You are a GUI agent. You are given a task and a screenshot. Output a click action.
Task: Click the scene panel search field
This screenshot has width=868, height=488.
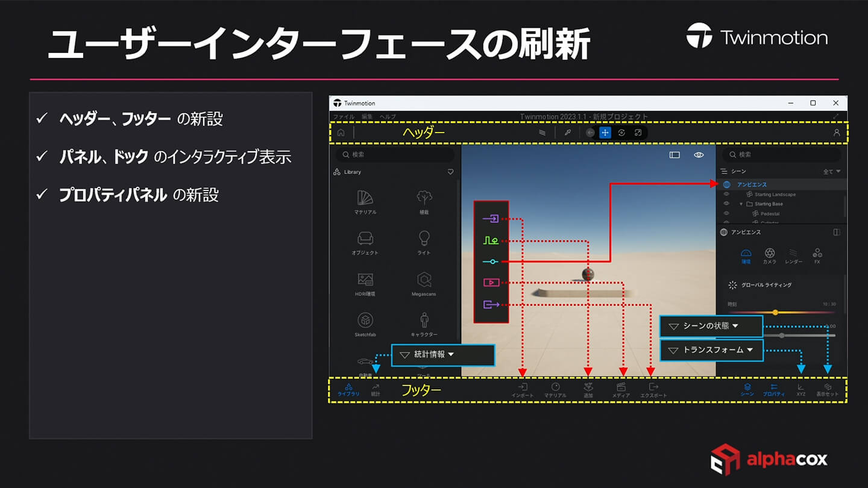click(782, 155)
